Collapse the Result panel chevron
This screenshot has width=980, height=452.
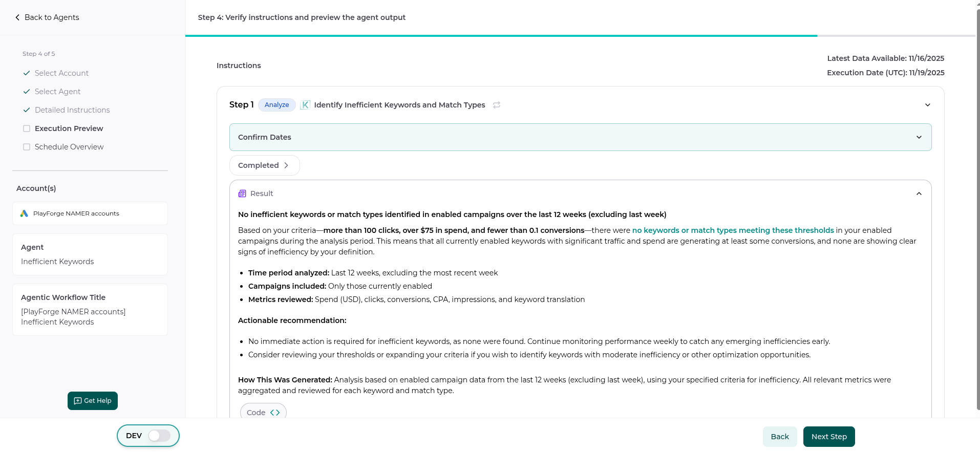pyautogui.click(x=919, y=193)
